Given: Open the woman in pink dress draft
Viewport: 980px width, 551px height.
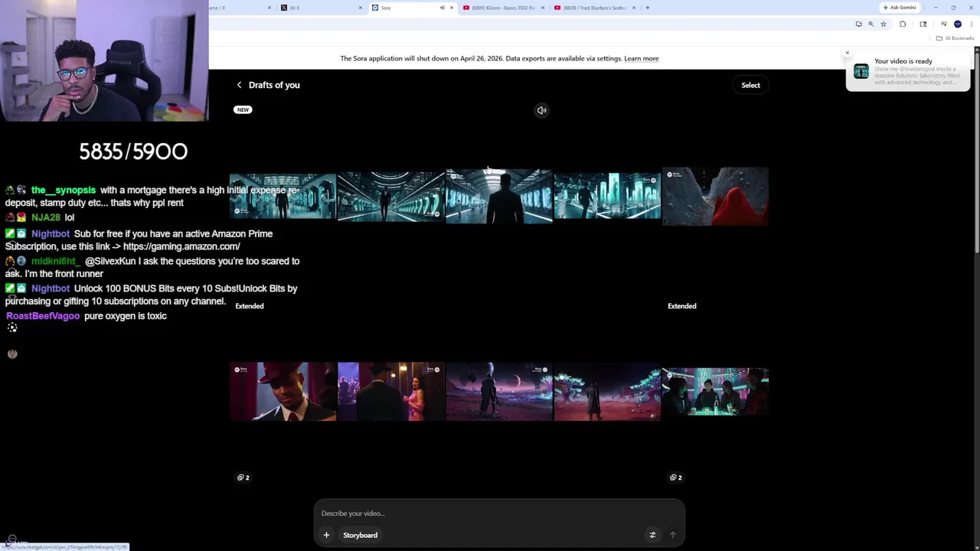Looking at the screenshot, I should pos(390,392).
